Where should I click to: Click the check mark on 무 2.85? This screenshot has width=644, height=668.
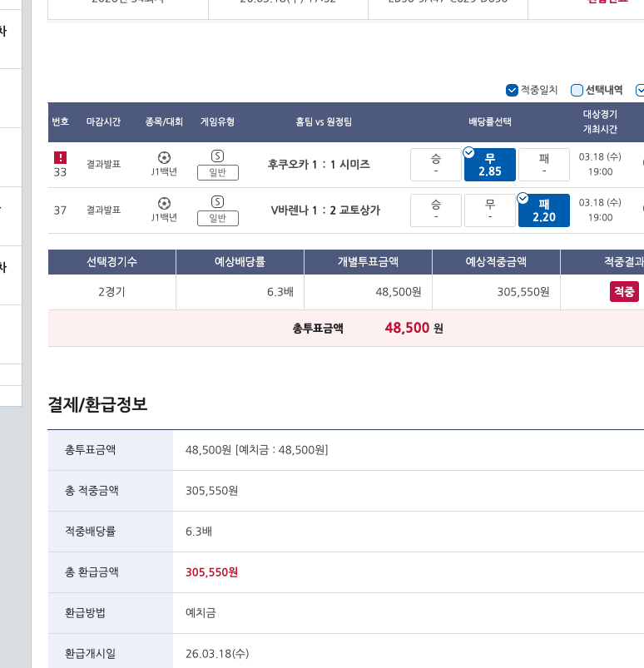point(468,152)
